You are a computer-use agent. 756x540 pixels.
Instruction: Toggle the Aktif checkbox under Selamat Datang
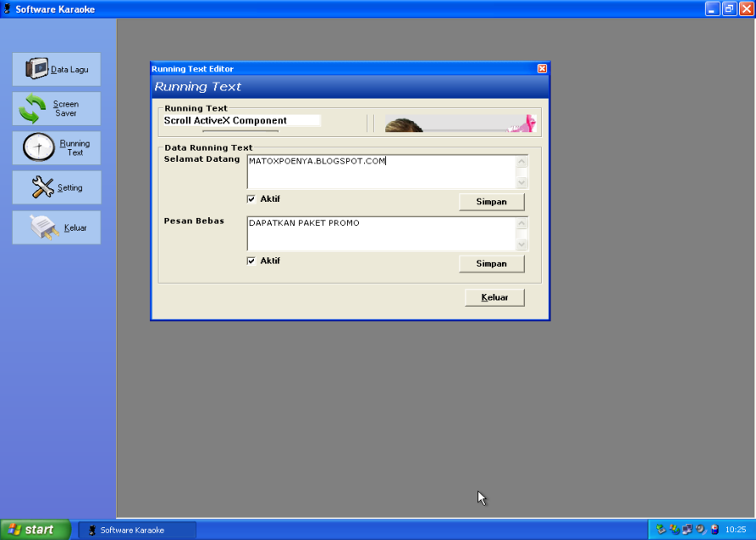251,199
